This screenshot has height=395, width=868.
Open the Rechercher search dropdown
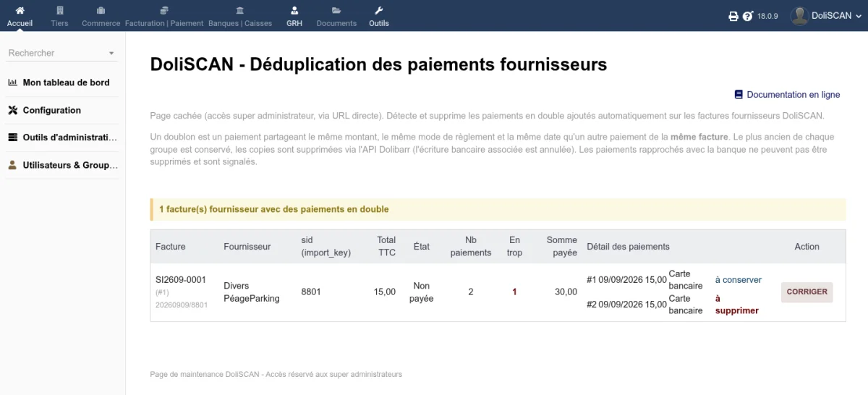coord(62,53)
